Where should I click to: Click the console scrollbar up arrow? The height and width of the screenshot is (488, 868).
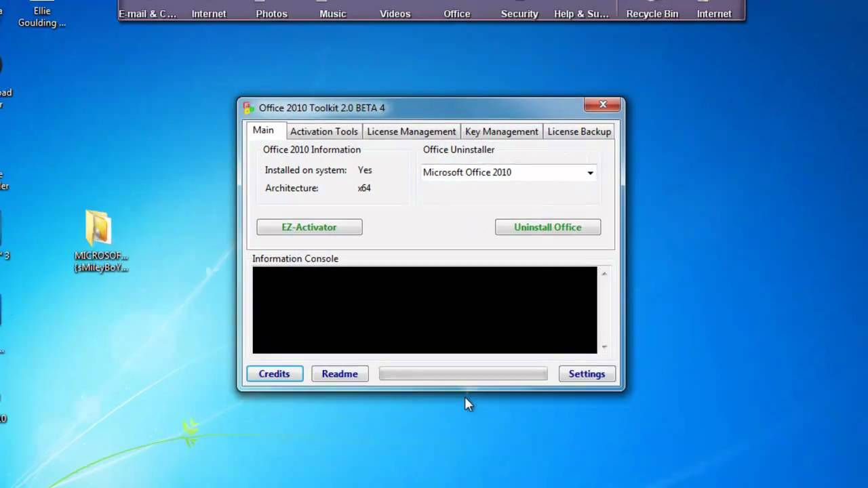[x=604, y=273]
